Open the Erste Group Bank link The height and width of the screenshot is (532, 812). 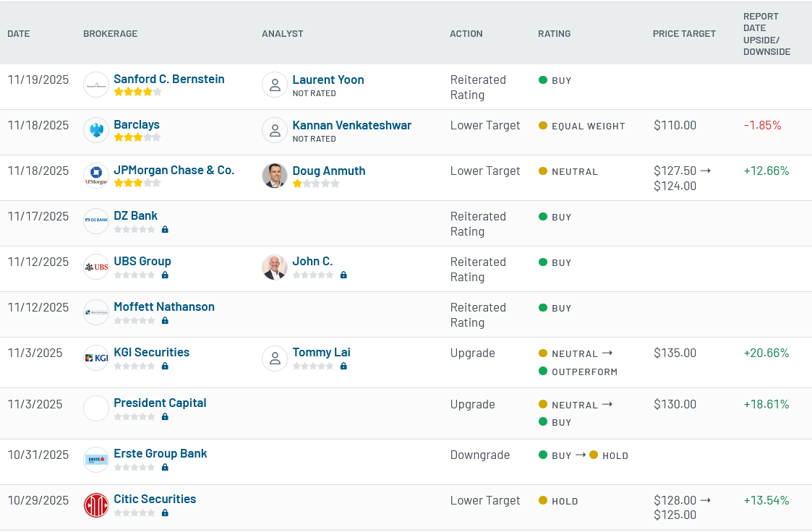[161, 454]
